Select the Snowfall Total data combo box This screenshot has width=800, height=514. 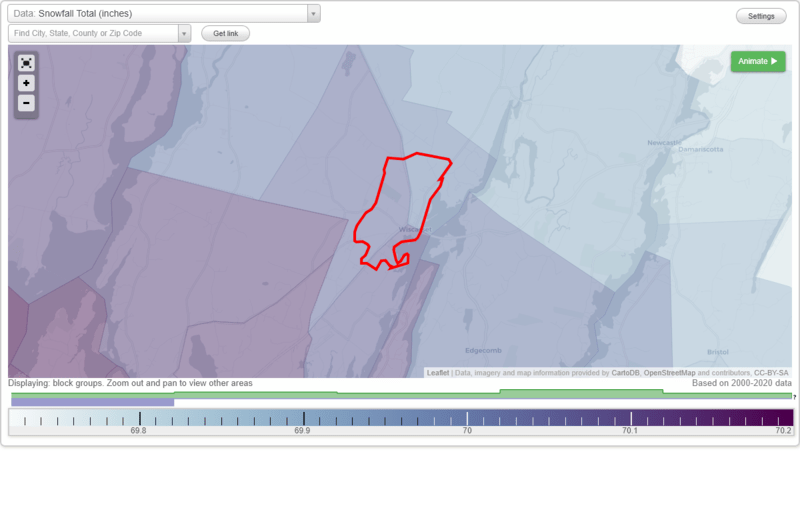(x=164, y=14)
